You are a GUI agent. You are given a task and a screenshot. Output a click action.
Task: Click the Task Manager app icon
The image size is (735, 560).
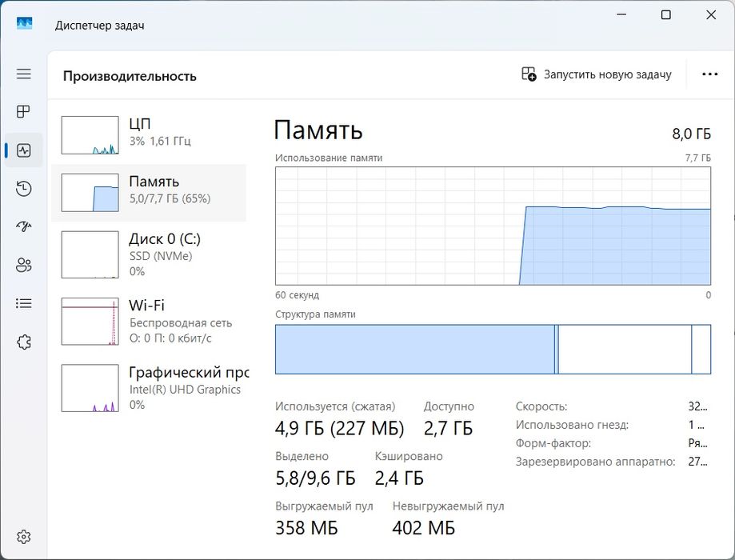pos(24,23)
